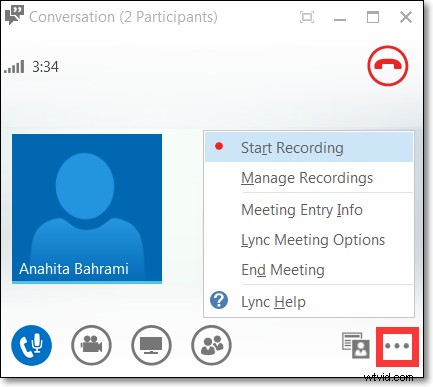This screenshot has width=433, height=387.
Task: Click the signal strength bars indicator
Action: point(14,67)
